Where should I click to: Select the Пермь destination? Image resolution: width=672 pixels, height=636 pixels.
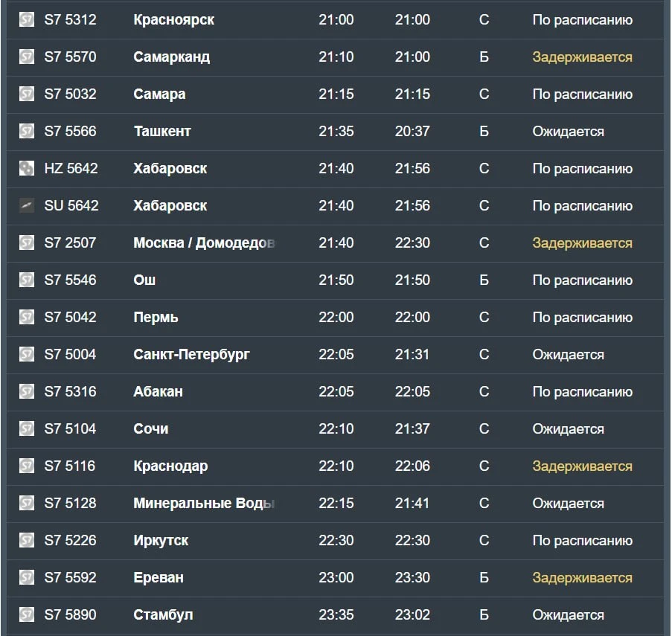(156, 318)
